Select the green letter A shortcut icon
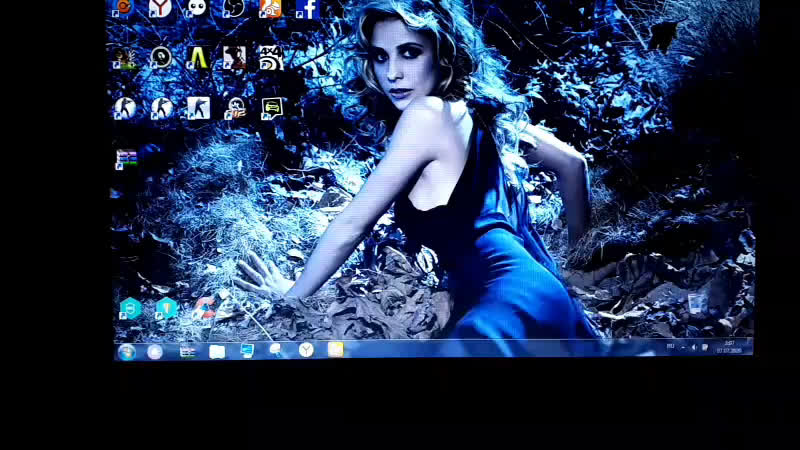The image size is (800, 450). click(x=197, y=58)
